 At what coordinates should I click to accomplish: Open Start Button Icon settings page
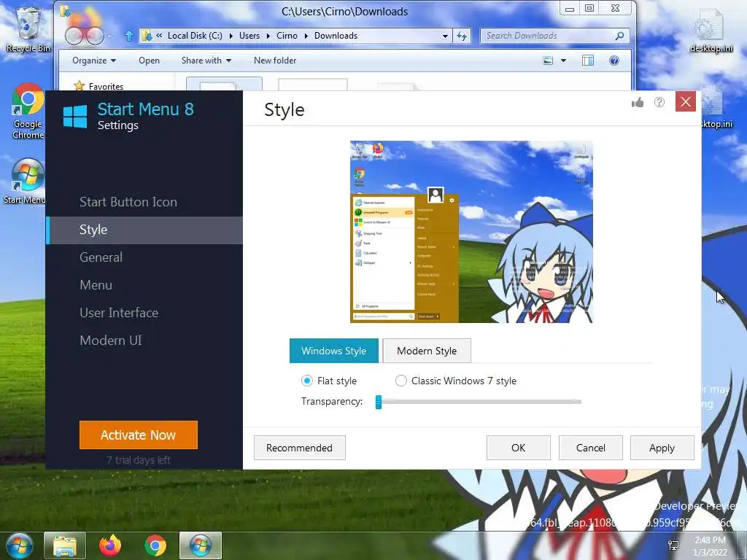tap(128, 202)
